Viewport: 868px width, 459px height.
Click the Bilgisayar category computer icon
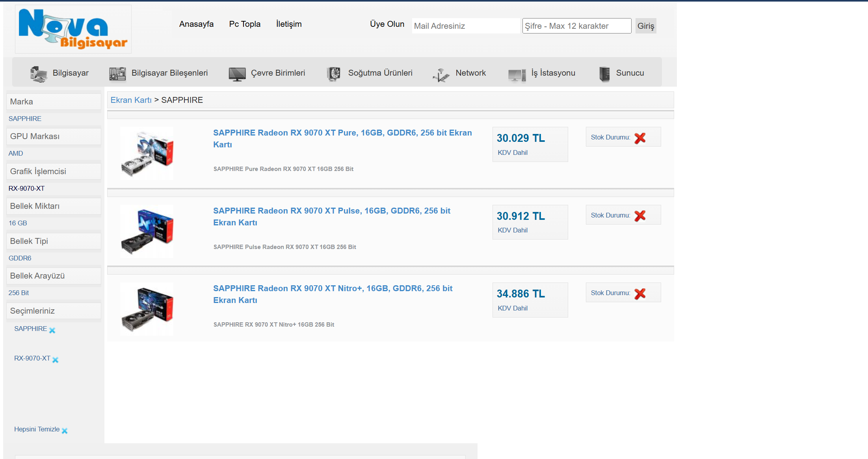[x=39, y=74]
